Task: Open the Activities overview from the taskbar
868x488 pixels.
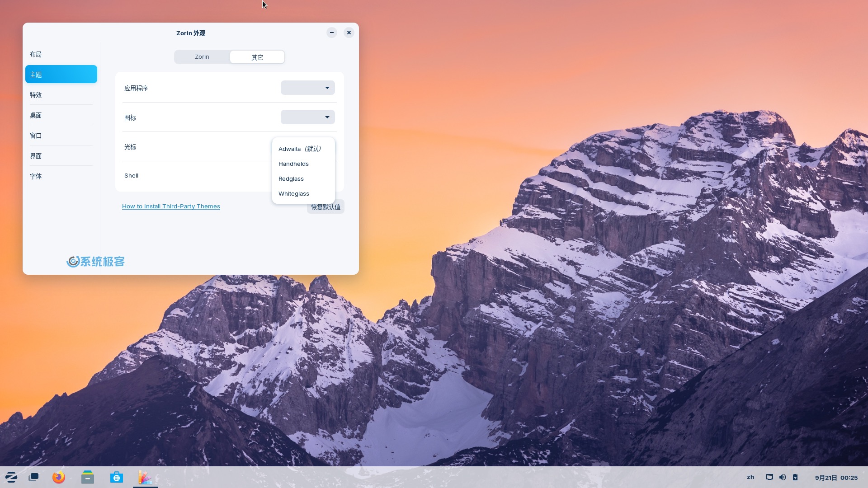Action: (x=33, y=477)
